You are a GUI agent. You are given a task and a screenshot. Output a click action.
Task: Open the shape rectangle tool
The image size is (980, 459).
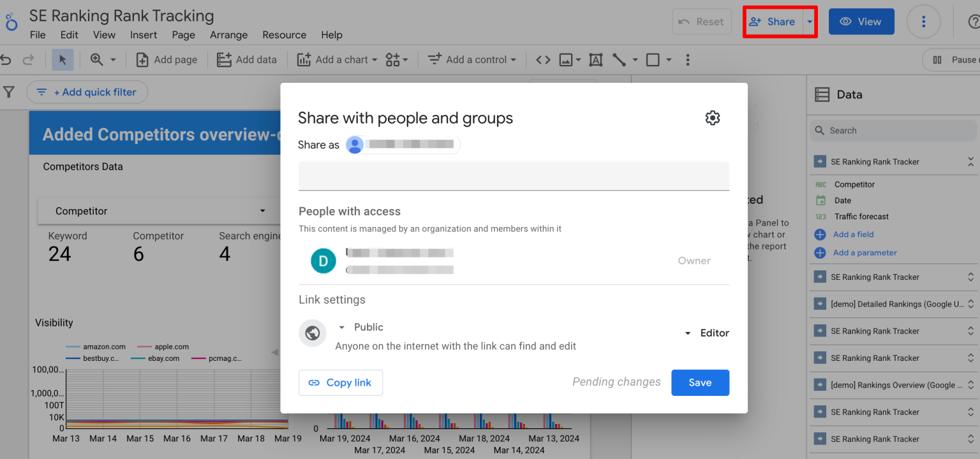click(x=652, y=59)
